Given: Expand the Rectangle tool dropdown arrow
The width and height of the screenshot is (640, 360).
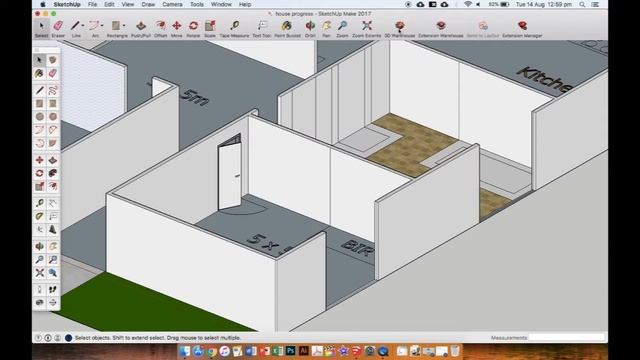Looking at the screenshot, I should click(x=124, y=26).
